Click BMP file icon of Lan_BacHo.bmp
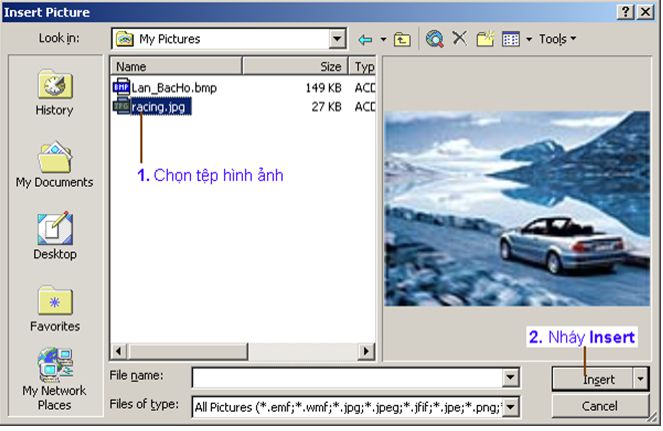The image size is (663, 431). click(121, 87)
